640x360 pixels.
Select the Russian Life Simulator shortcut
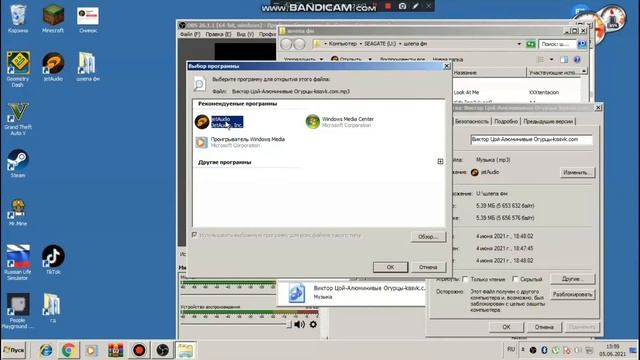[x=18, y=262]
